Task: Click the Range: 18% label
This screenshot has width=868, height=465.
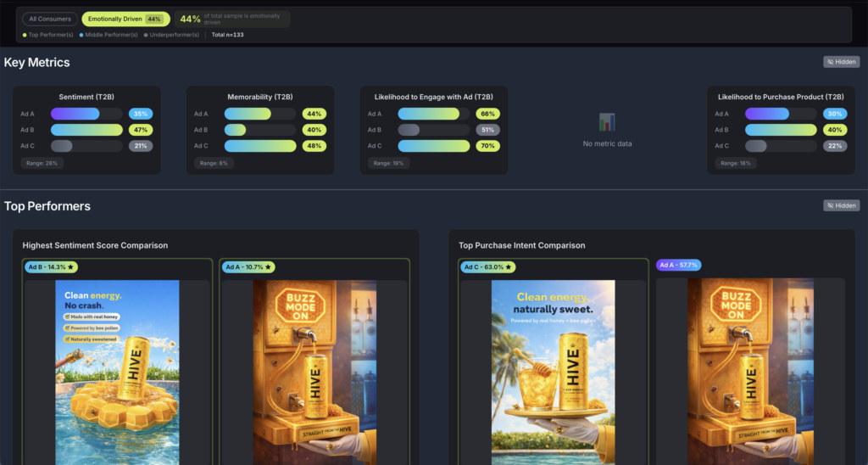Action: pyautogui.click(x=736, y=163)
